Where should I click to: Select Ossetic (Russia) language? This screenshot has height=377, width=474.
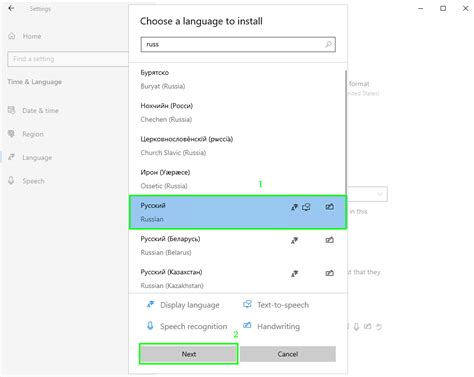coord(237,179)
